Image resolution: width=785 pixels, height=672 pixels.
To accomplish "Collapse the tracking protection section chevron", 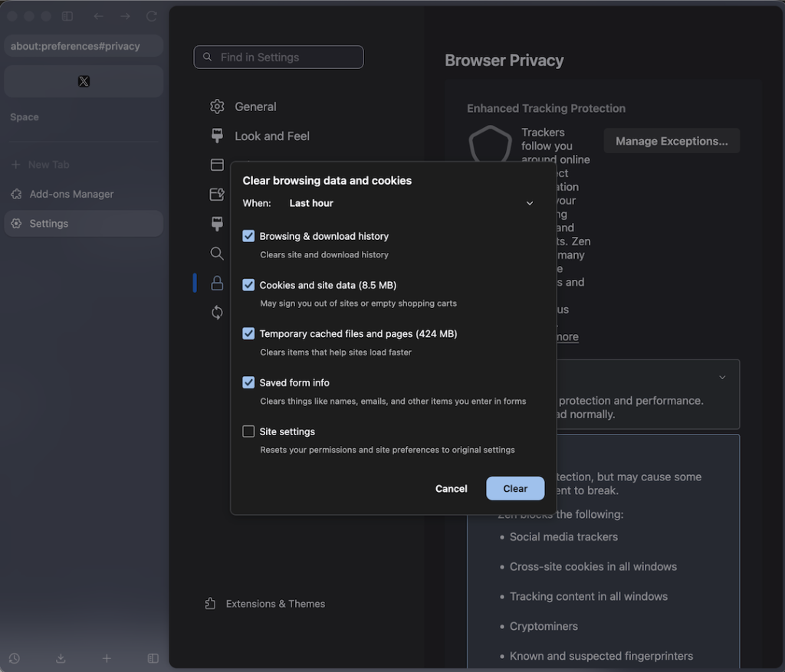I will point(721,378).
